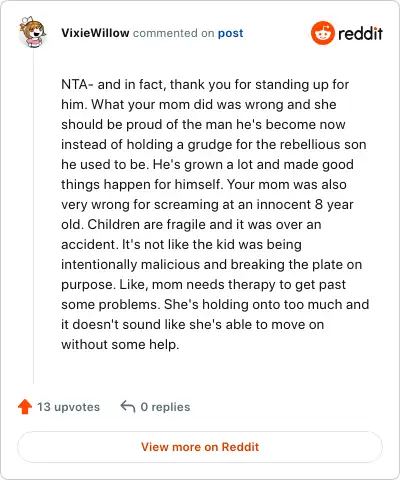Open VixieWillow's avatar image
Viewport: 400px width, 480px height.
[32, 32]
